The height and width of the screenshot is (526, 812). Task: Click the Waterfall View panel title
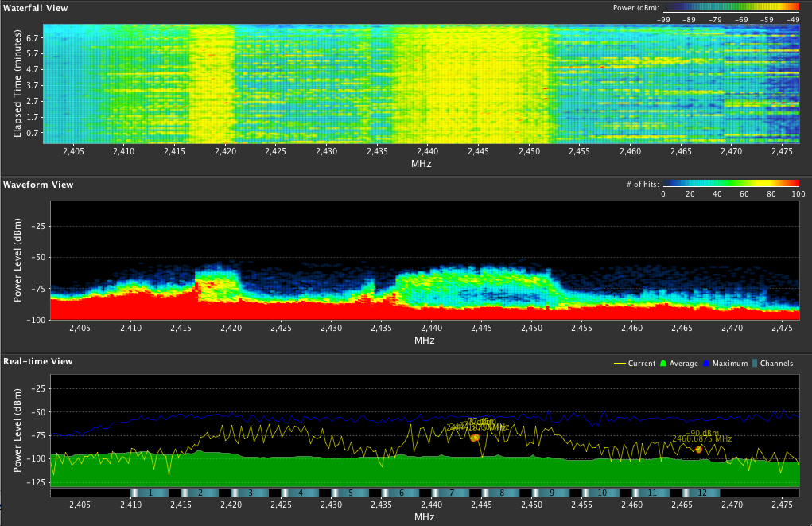[x=35, y=8]
